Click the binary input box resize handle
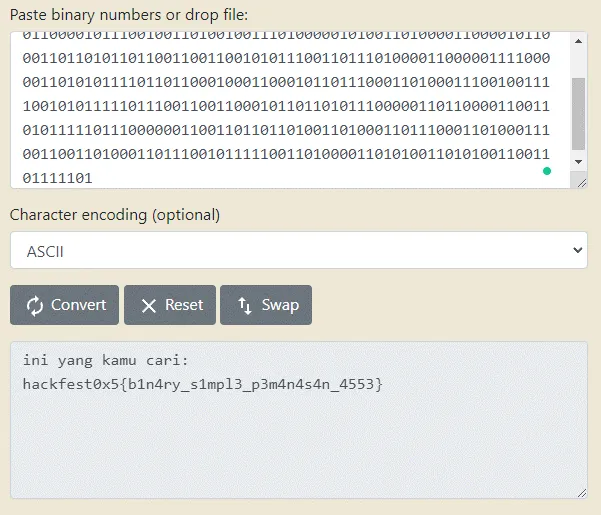This screenshot has width=601, height=515. 580,181
